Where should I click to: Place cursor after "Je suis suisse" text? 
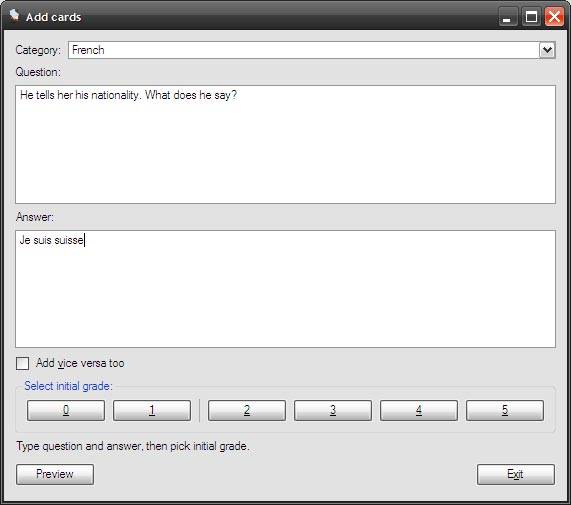coord(84,240)
